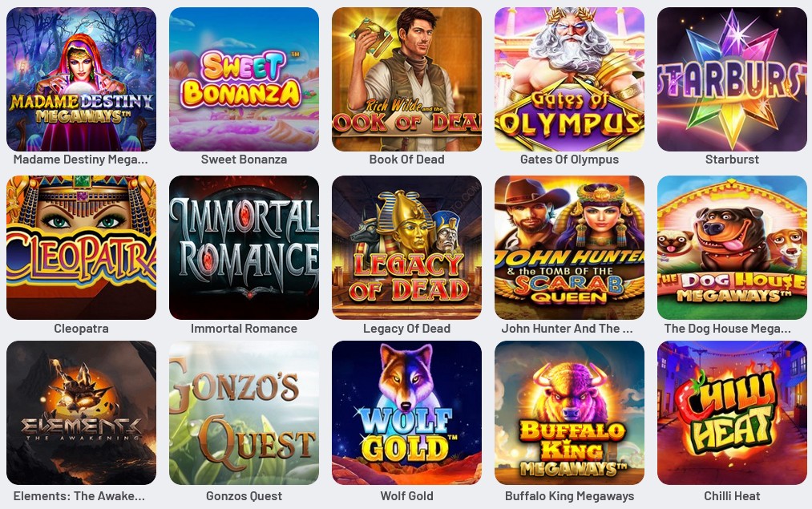Viewport: 812px width, 509px height.
Task: Click the Chilli Heat game thumbnail
Action: (x=732, y=413)
